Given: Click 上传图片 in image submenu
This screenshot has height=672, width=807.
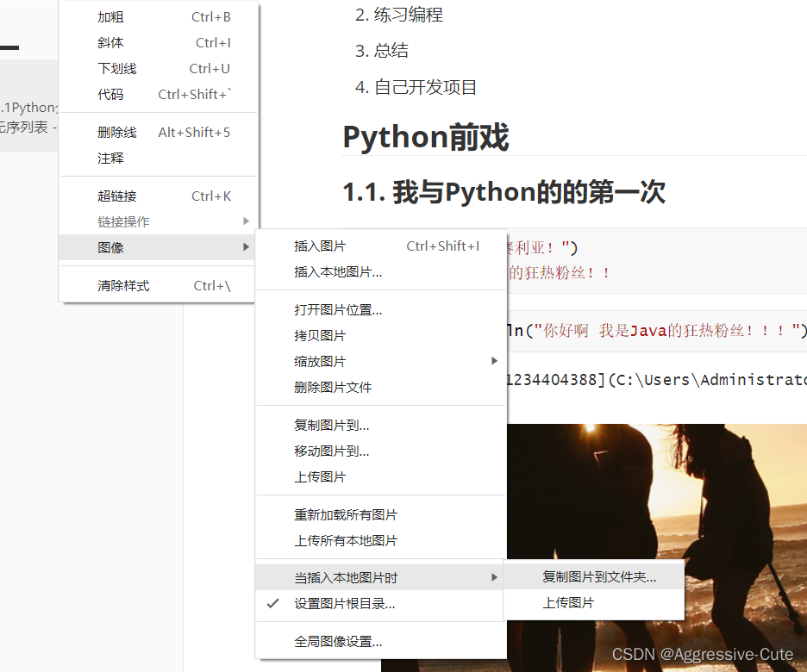Looking at the screenshot, I should point(381,476).
